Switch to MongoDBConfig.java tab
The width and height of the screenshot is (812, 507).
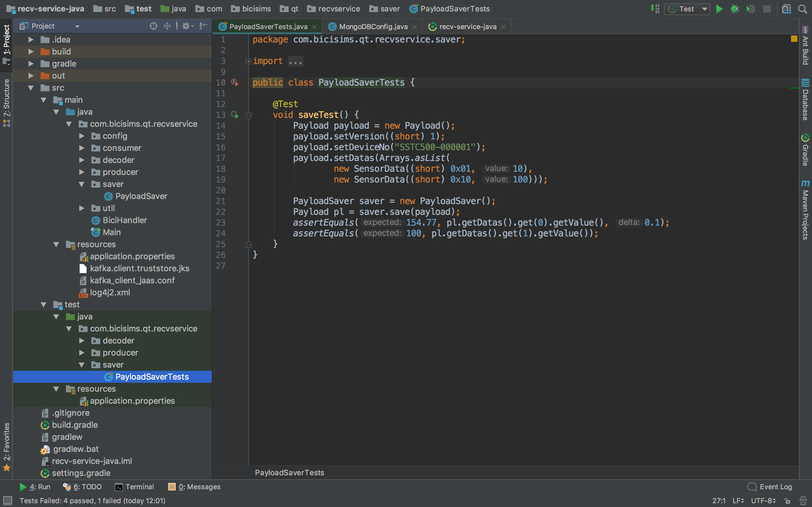click(x=373, y=27)
